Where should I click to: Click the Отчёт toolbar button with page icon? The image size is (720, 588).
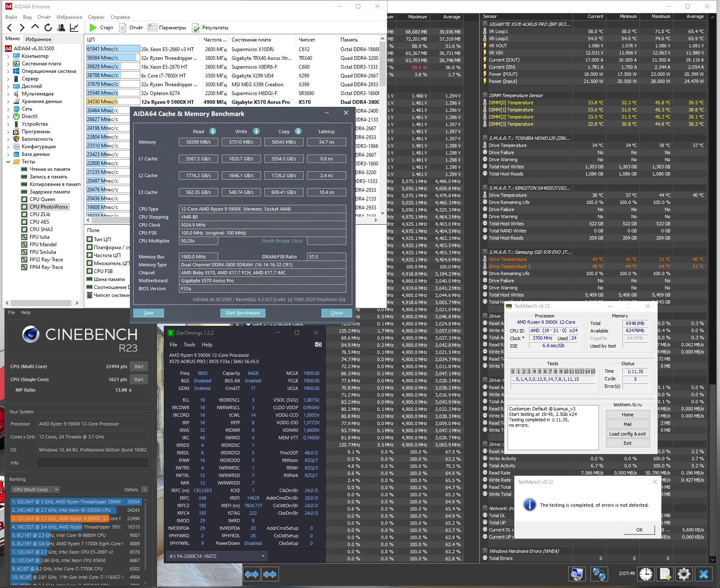pos(131,28)
